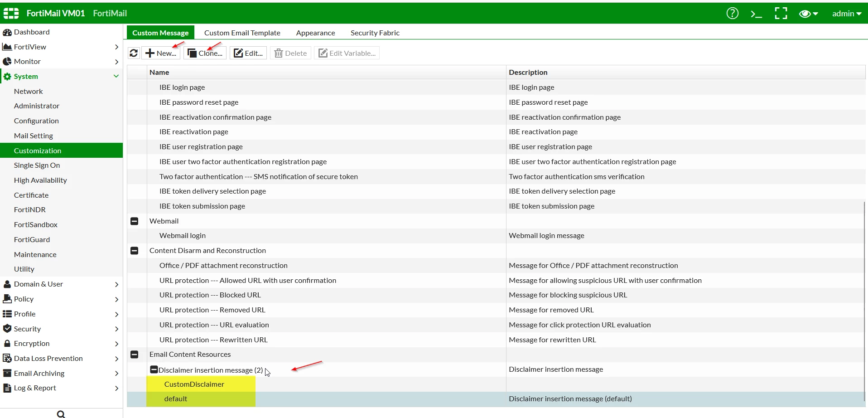Open the help question mark icon
The image size is (868, 418).
pos(732,13)
